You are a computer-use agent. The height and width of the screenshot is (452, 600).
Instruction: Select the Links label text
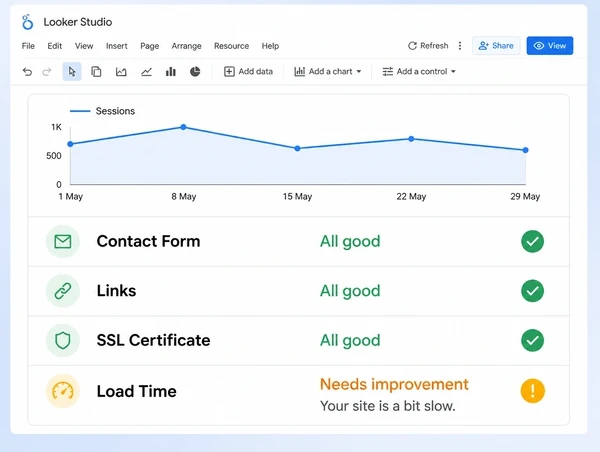pyautogui.click(x=116, y=291)
